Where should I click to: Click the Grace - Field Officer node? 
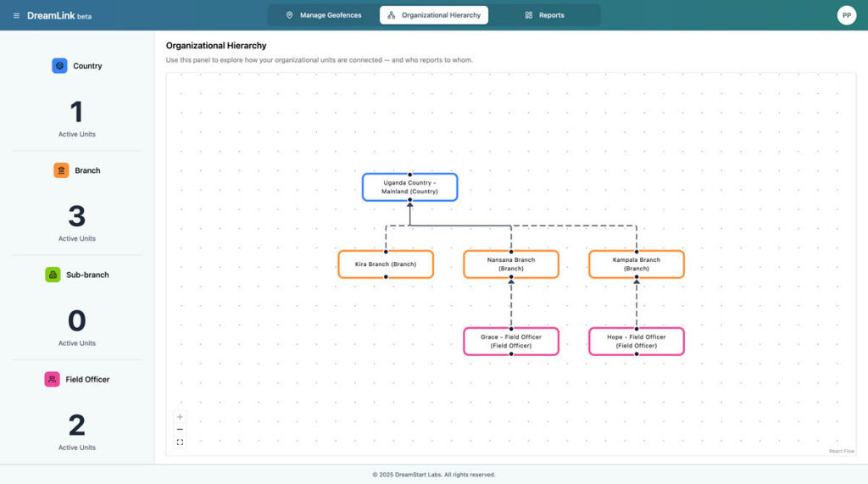click(511, 341)
